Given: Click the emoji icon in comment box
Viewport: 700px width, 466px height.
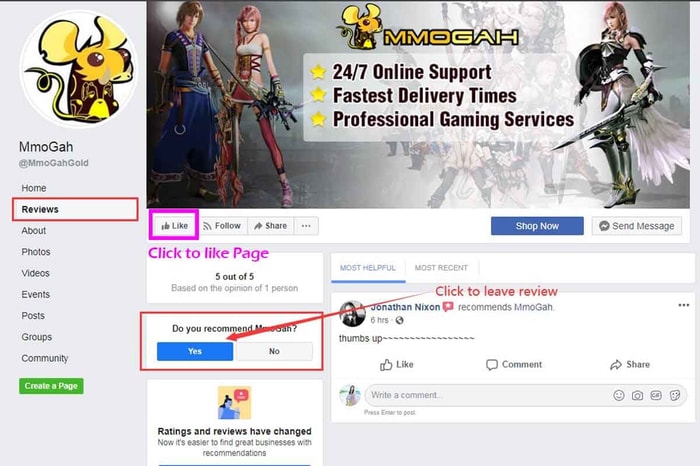Looking at the screenshot, I should click(618, 395).
